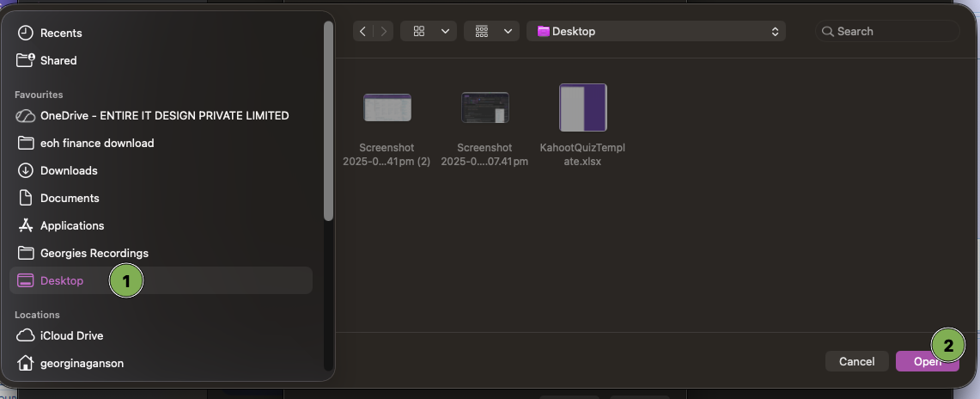Click the forward navigation arrow
Viewport: 980px width, 399px height.
coord(383,31)
